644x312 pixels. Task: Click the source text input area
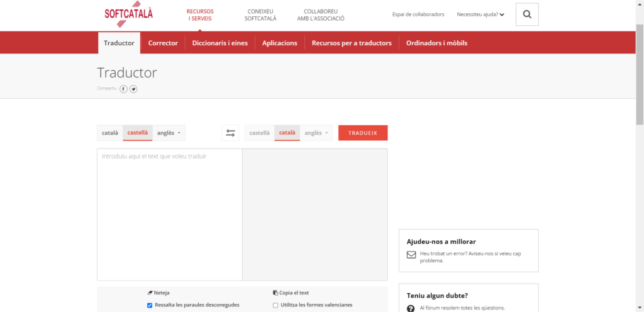(170, 214)
